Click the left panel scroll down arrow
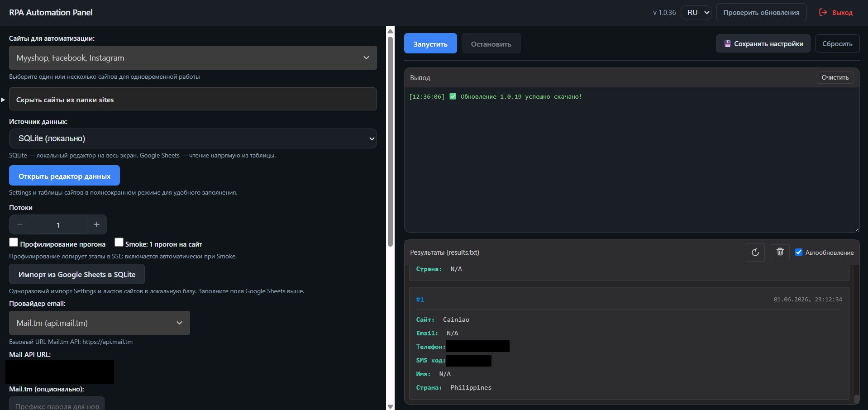Viewport: 868px width, 410px height. 390,406
